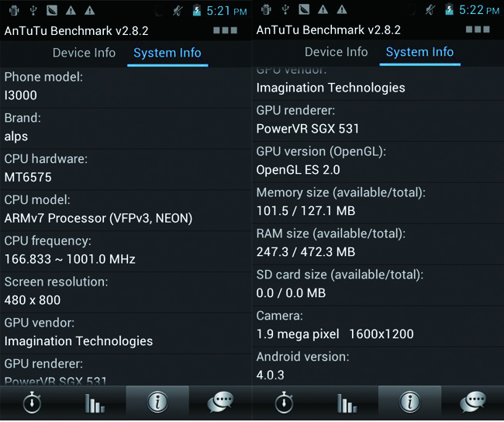Select CPU frequency 166.833 ~ 1001.0 MHz
The image size is (504, 422).
point(70,259)
